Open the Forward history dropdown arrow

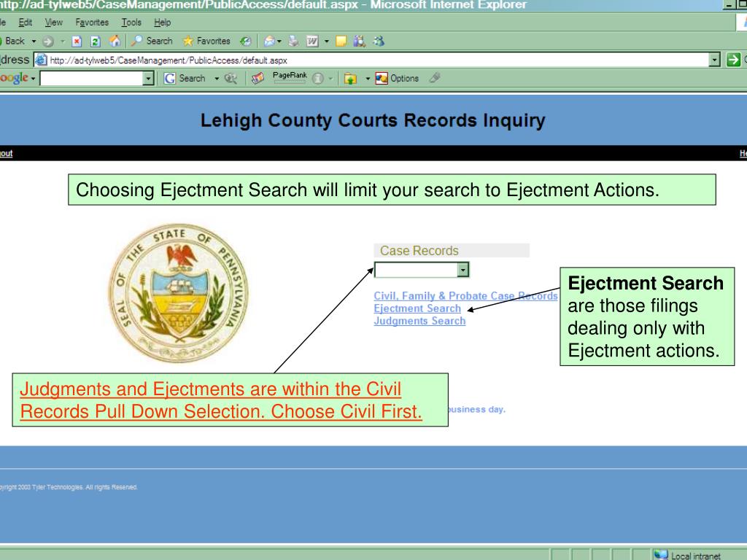coord(62,42)
